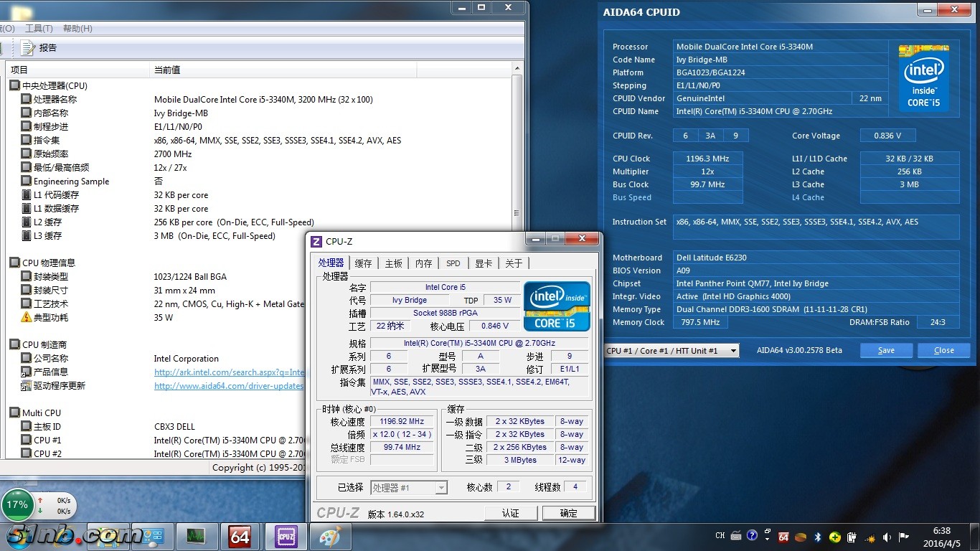Open the Action Center flag icon

click(x=904, y=537)
